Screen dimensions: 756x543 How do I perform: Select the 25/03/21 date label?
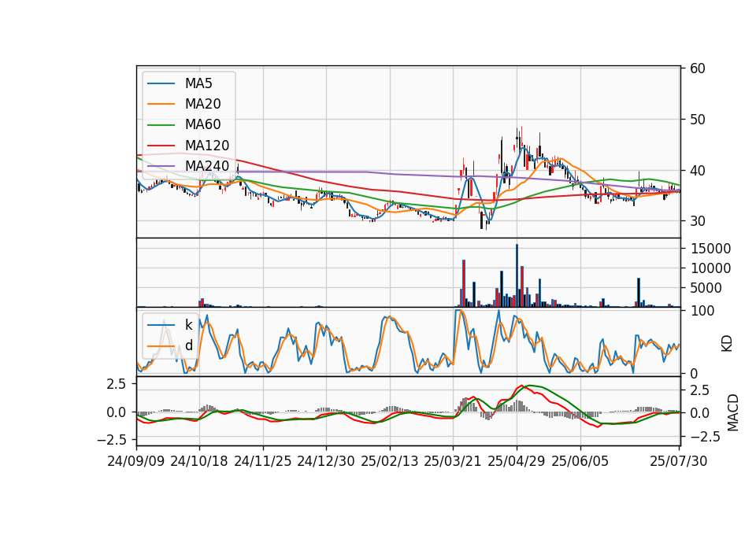(x=453, y=461)
